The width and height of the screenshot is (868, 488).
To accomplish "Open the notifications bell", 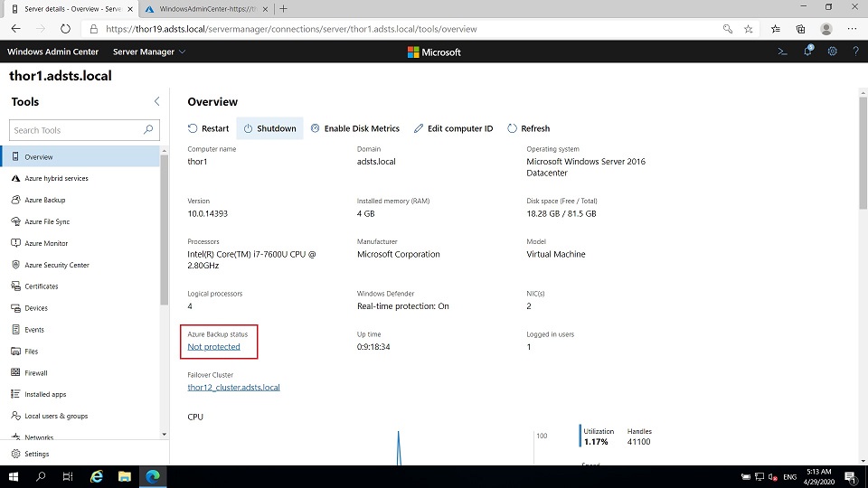I will point(807,51).
